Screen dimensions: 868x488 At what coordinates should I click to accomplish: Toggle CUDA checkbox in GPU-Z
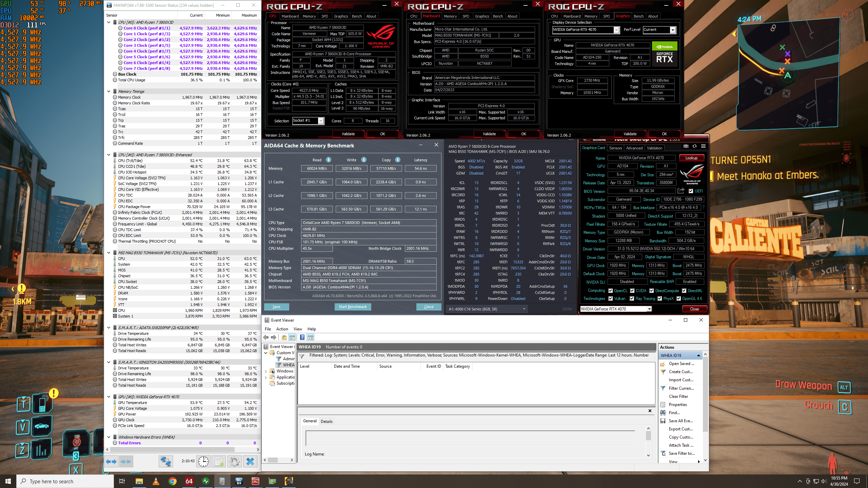pyautogui.click(x=632, y=291)
